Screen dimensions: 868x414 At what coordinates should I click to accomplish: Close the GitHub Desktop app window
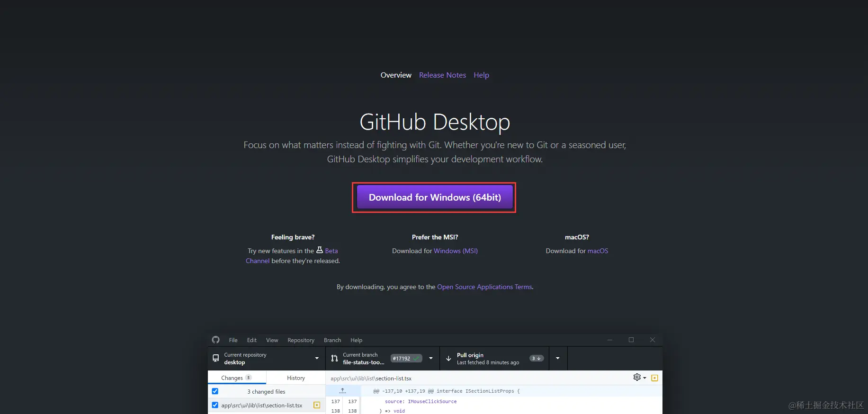coord(652,340)
